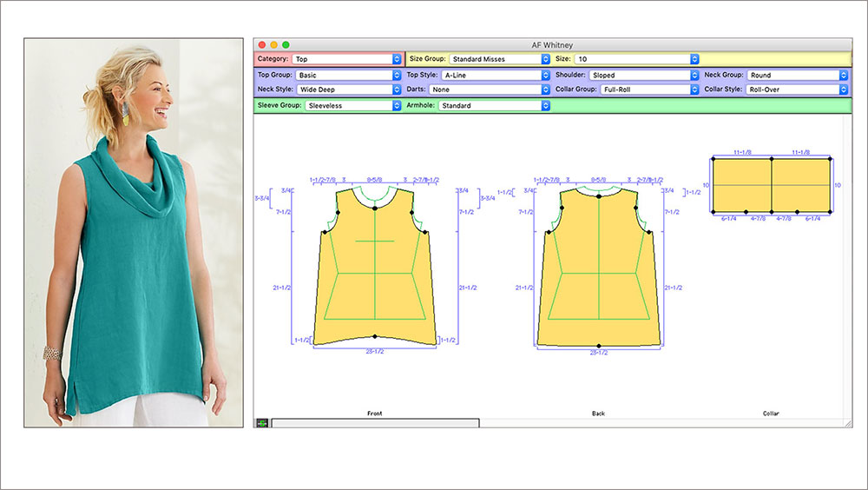Image resolution: width=868 pixels, height=490 pixels.
Task: Click the green icon in bottom-left corner
Action: tap(261, 423)
